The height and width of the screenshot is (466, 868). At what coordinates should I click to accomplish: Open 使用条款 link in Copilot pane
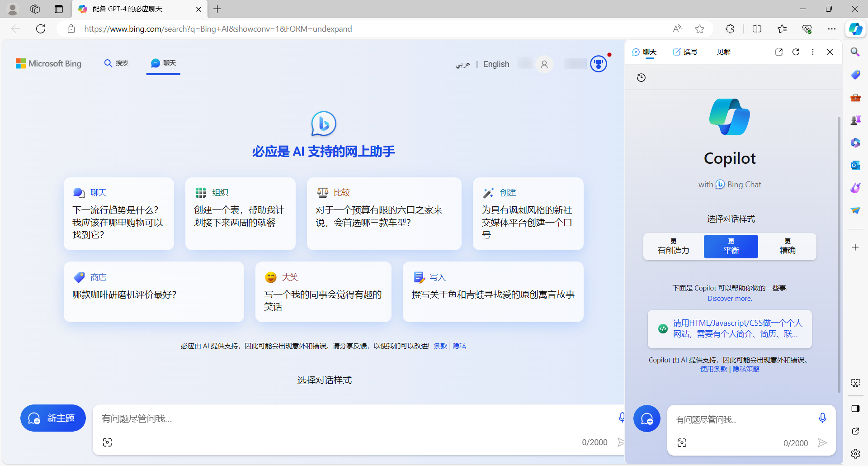[713, 369]
